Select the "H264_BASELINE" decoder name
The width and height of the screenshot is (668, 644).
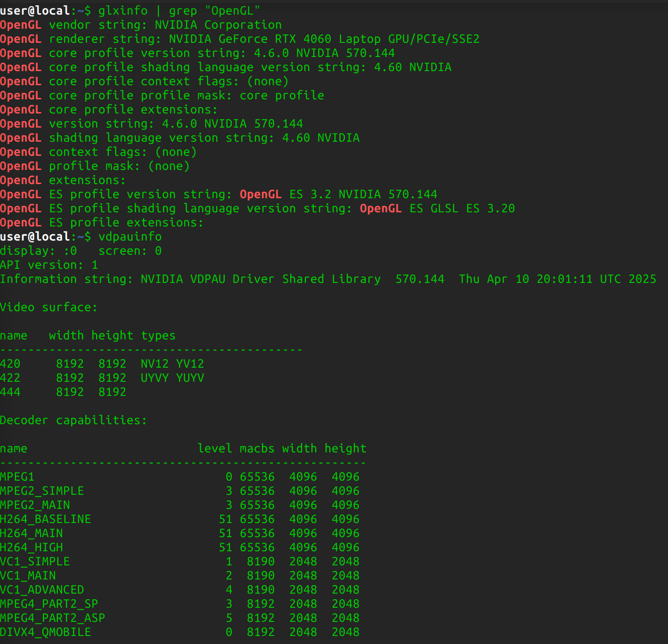[46, 519]
